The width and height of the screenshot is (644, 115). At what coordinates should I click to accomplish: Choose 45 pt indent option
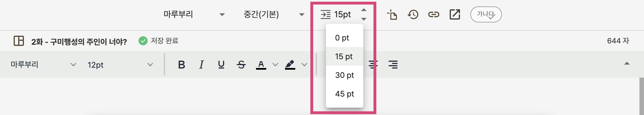point(344,94)
